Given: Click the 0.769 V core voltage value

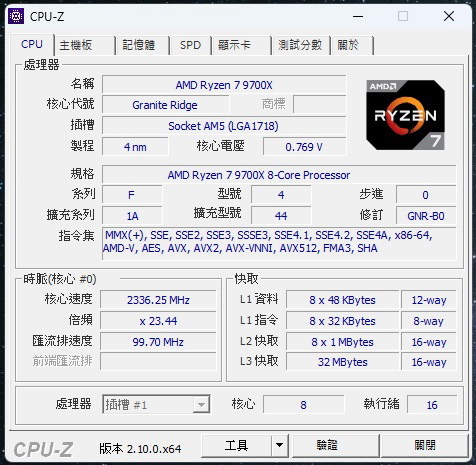Looking at the screenshot, I should [x=304, y=147].
